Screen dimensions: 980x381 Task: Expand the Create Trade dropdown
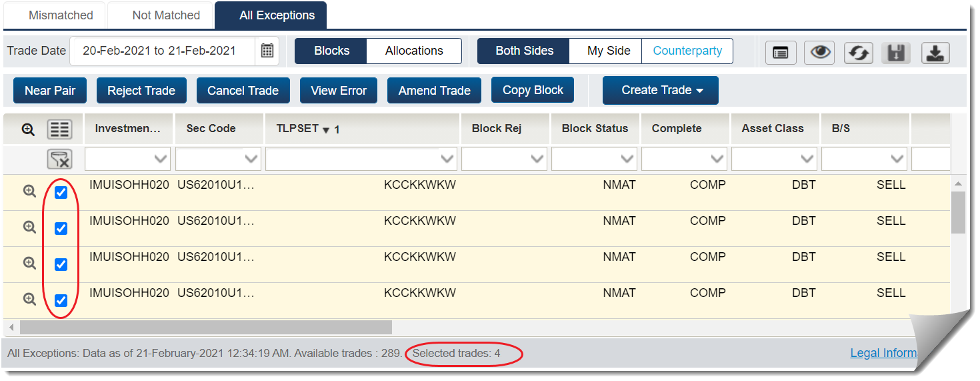661,91
